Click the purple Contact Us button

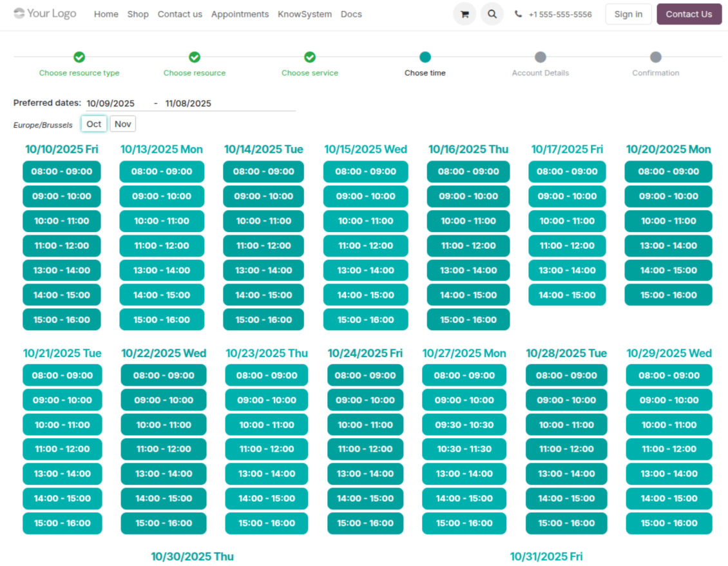[x=689, y=14]
